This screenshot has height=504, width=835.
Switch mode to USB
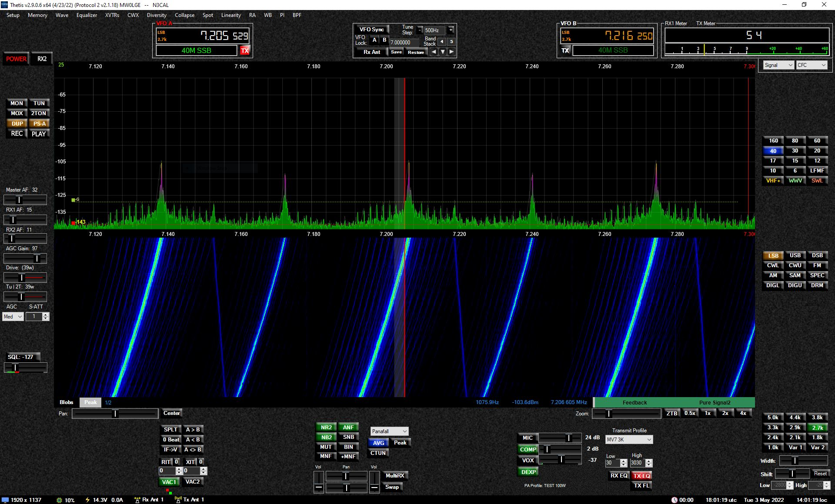(795, 255)
